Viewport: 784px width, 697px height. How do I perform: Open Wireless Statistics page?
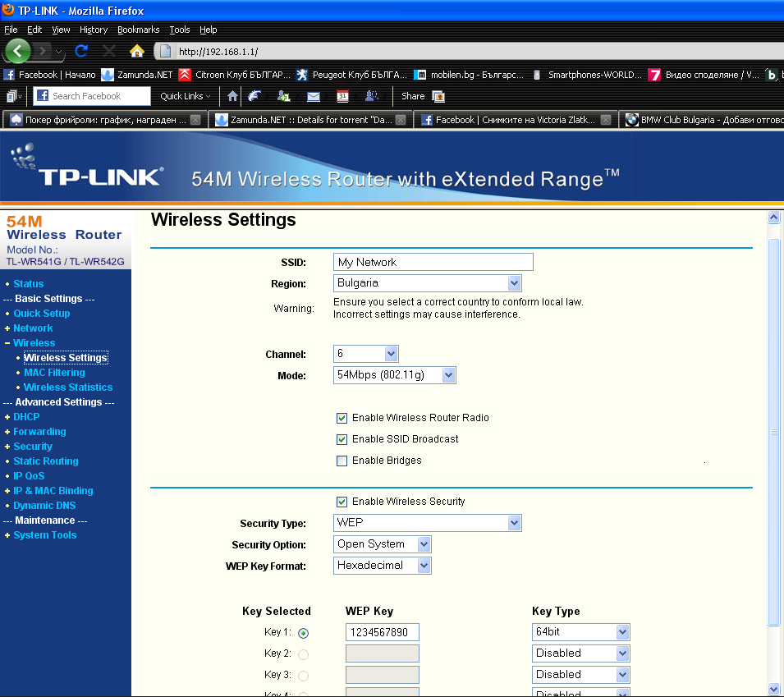click(68, 387)
